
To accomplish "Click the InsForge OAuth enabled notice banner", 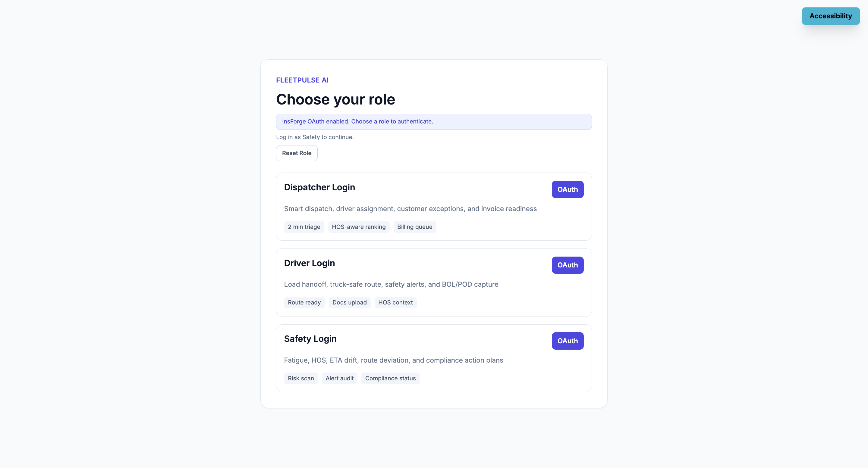I will tap(433, 122).
